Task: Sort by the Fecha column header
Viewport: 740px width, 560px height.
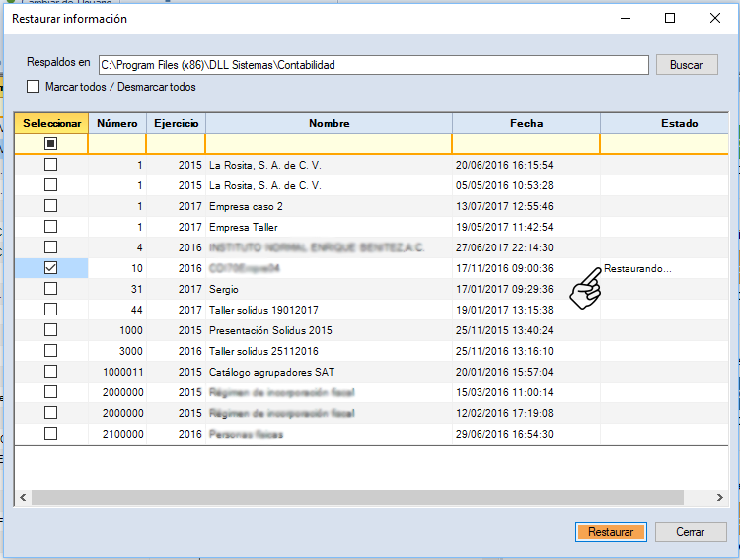Action: [x=526, y=124]
